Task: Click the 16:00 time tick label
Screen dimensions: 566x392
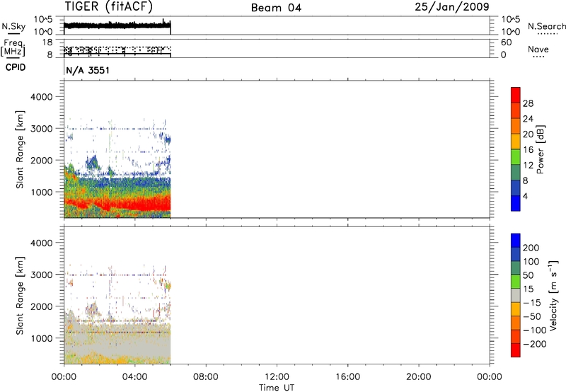Action: tap(347, 377)
